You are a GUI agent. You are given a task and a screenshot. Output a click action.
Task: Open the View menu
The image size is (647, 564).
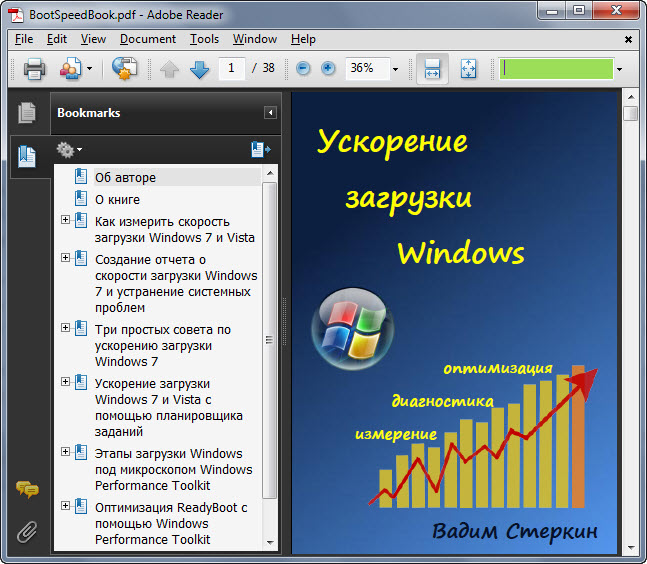93,39
